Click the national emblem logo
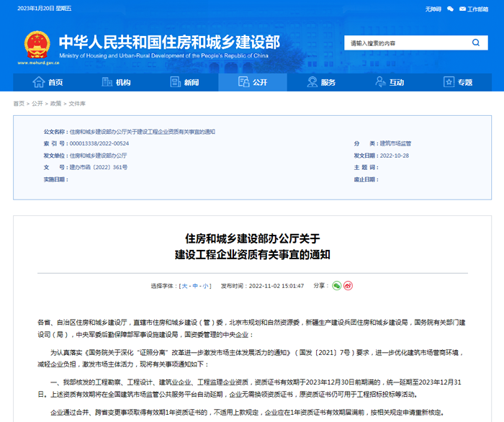Viewport: 504px width, 422px height. [x=35, y=44]
